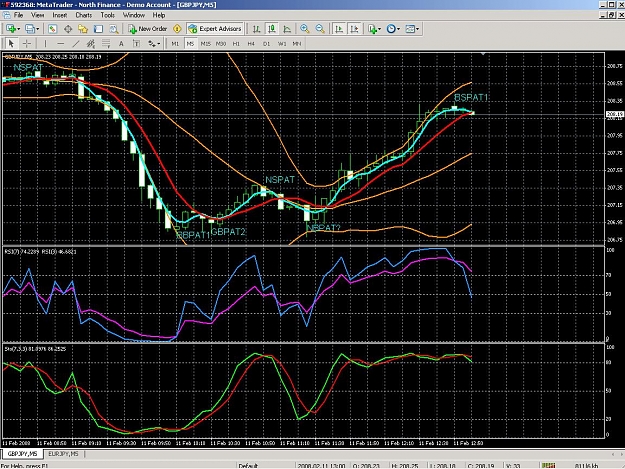Click the GBPAT1 chart label

[x=193, y=235]
